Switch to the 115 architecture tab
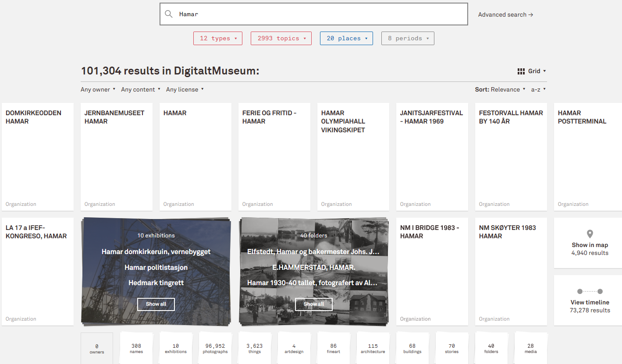 [373, 348]
